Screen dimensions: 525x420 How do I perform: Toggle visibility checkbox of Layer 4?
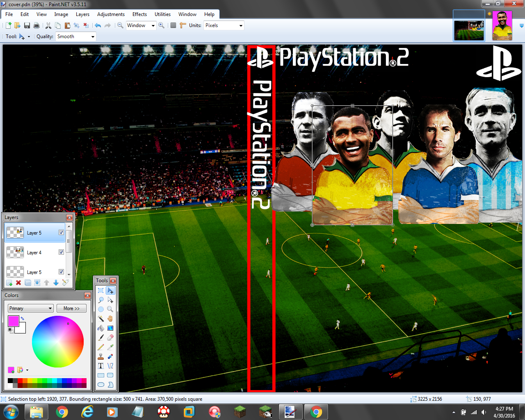[61, 252]
